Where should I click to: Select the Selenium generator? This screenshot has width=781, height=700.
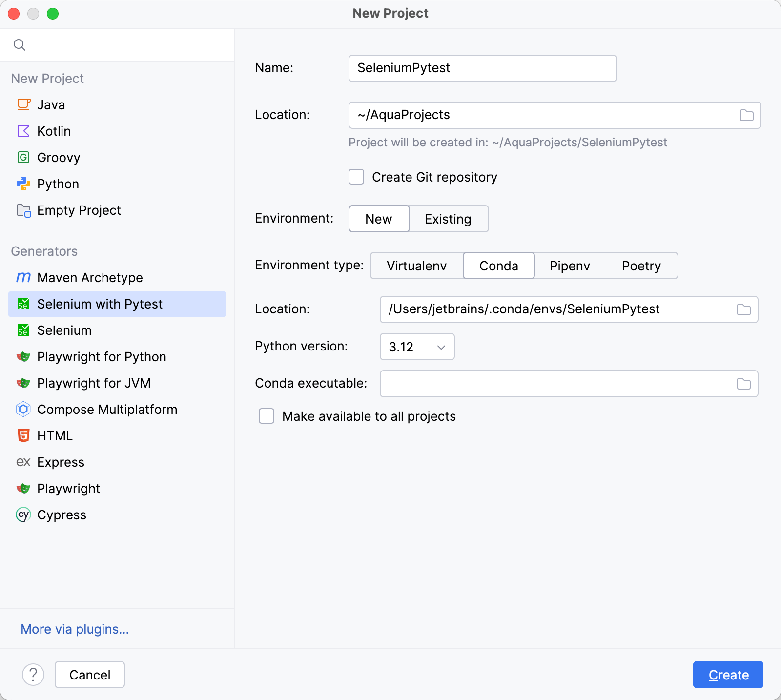[117, 330]
